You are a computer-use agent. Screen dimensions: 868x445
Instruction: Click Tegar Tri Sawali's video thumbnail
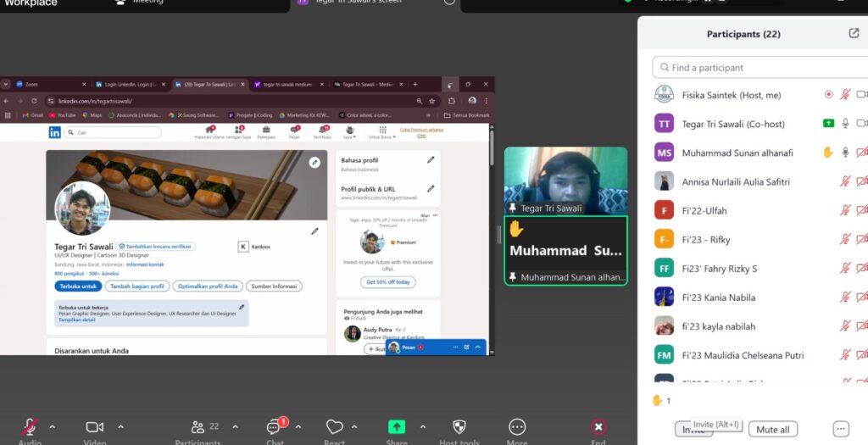[x=565, y=181]
